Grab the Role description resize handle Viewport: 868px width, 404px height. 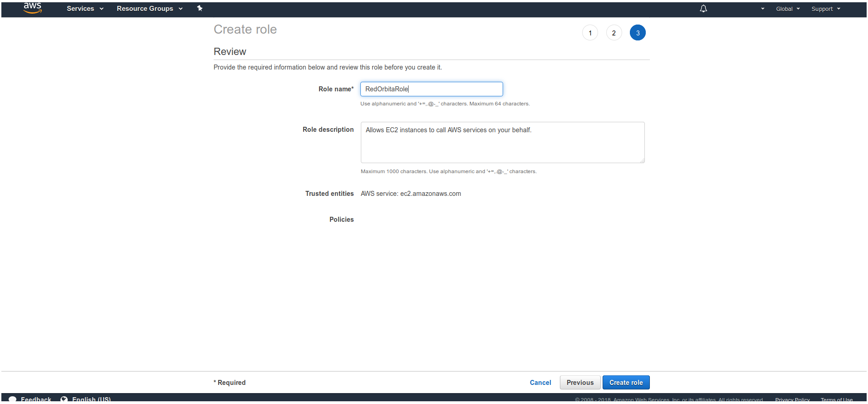point(642,160)
